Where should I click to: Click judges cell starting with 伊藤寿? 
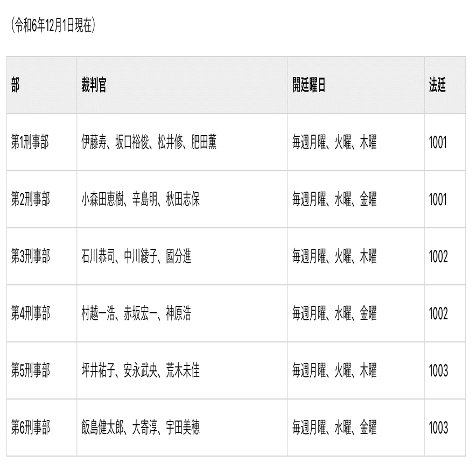[x=149, y=143]
